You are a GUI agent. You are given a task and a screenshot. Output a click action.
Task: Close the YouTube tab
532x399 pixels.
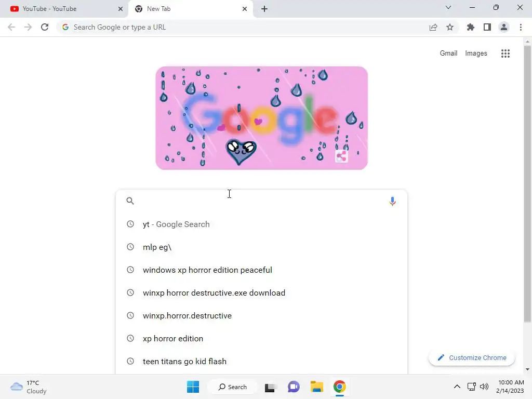[x=121, y=9]
